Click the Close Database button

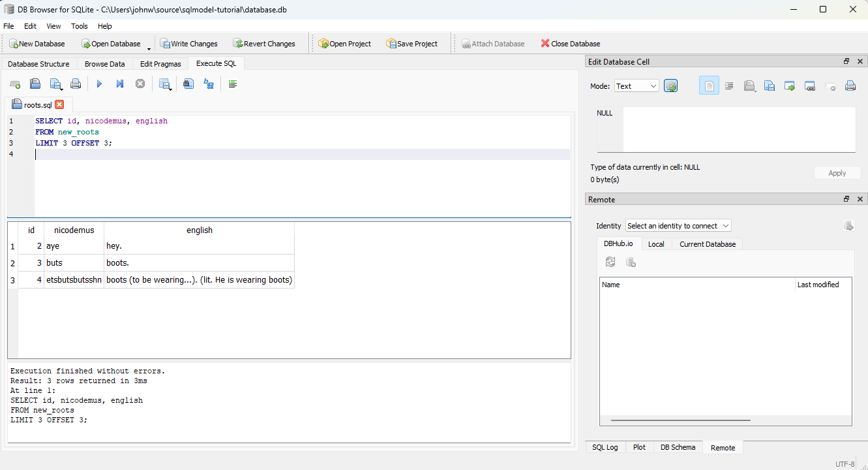570,44
